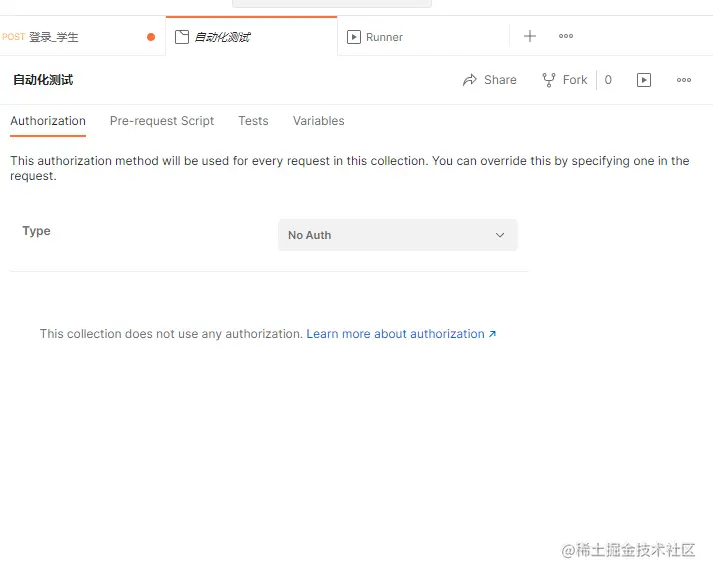Fork the collection

tap(565, 80)
